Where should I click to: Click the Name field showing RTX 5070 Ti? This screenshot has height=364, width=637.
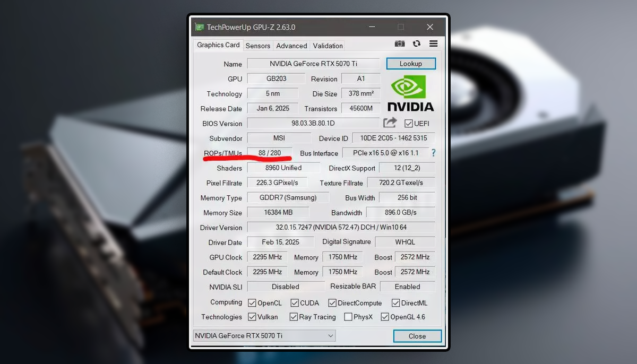tap(313, 64)
